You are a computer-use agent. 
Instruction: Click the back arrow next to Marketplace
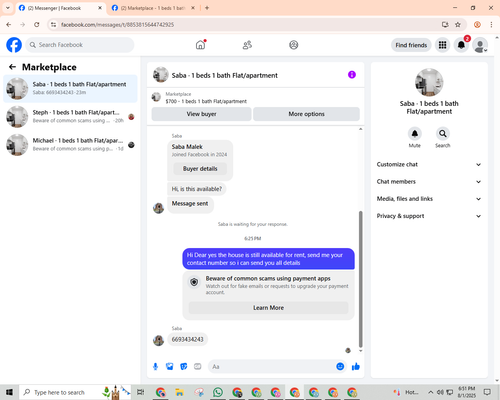pos(12,67)
